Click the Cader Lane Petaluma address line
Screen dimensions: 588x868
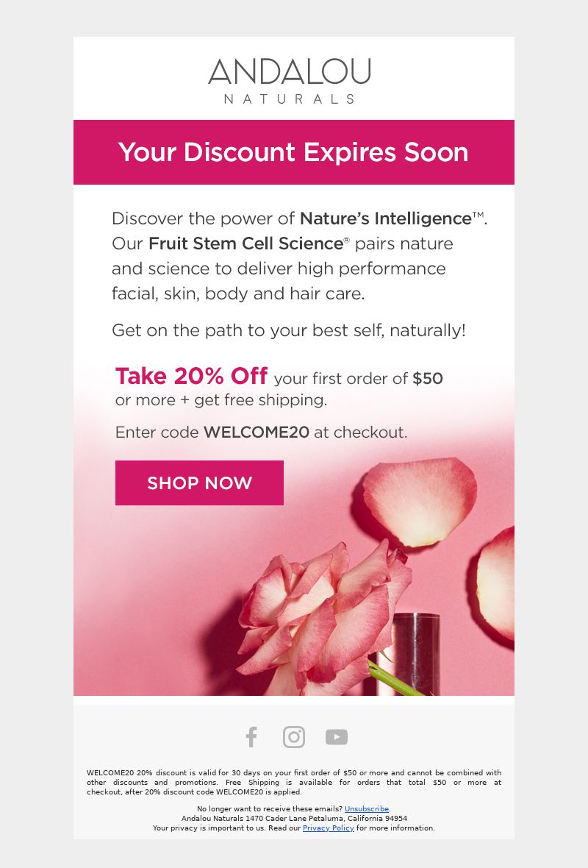[294, 818]
